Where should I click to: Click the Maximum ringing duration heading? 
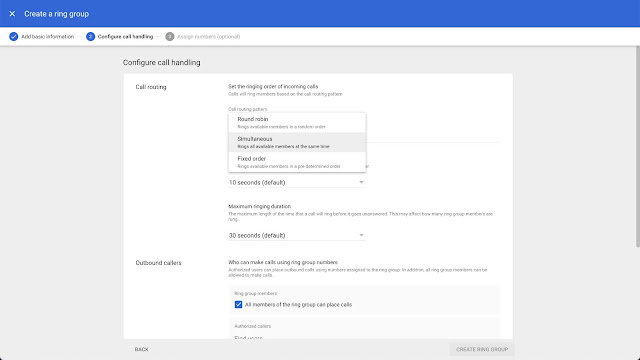pos(260,207)
